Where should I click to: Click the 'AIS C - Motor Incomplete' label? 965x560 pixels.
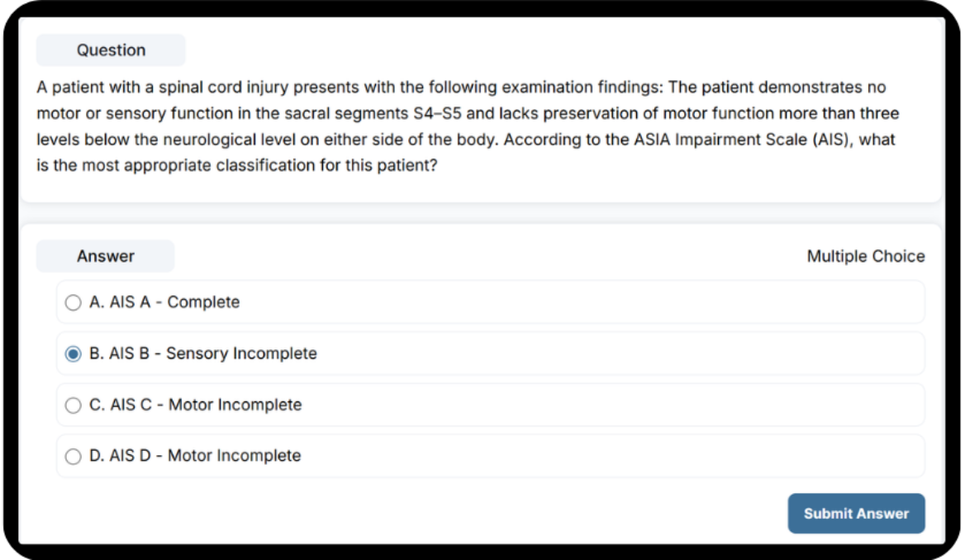(x=196, y=405)
